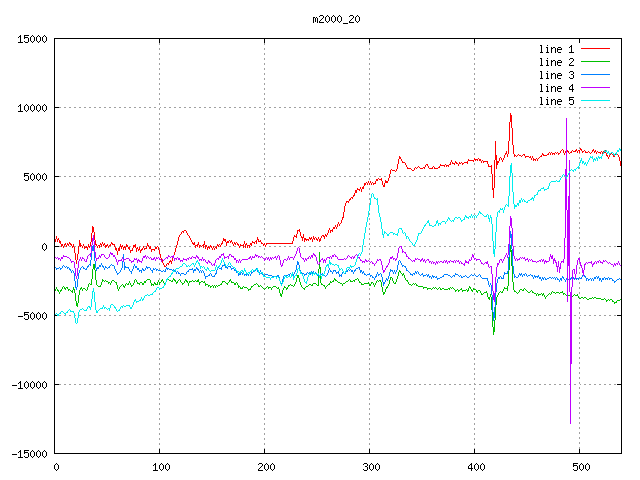Screen dimensions: 640x480
Task: Click the purple line 4 legend sample
Action: (595, 88)
